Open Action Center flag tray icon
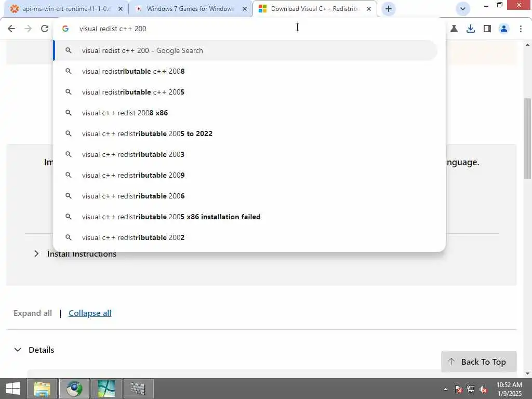The height and width of the screenshot is (399, 532). pos(458,389)
